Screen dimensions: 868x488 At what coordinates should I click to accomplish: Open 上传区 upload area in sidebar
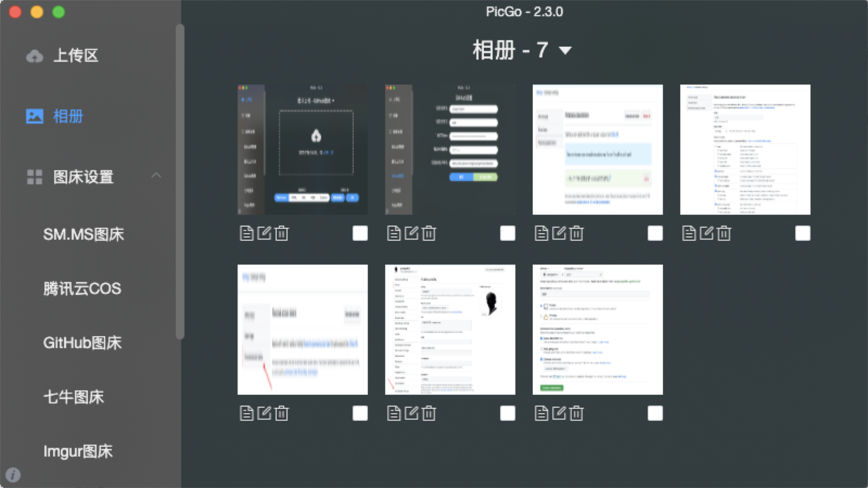point(75,55)
